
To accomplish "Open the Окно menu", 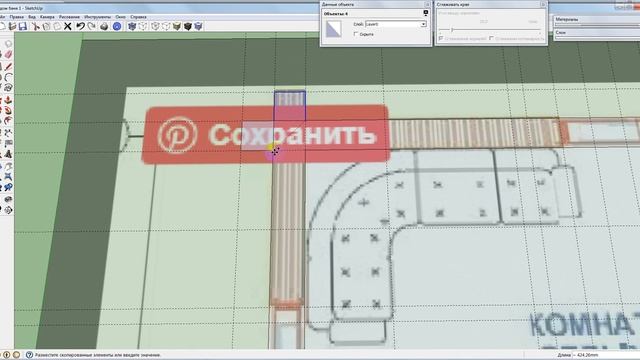I will click(x=120, y=17).
